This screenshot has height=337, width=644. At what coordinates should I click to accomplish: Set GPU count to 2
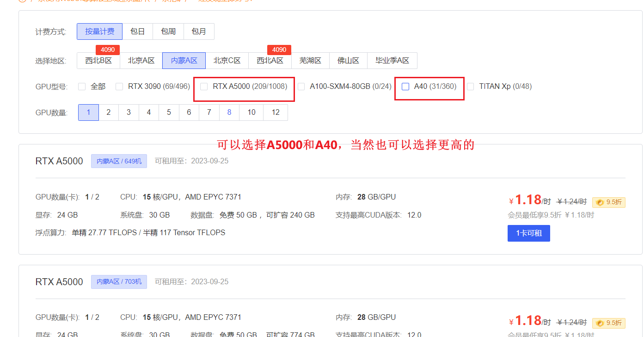[109, 112]
